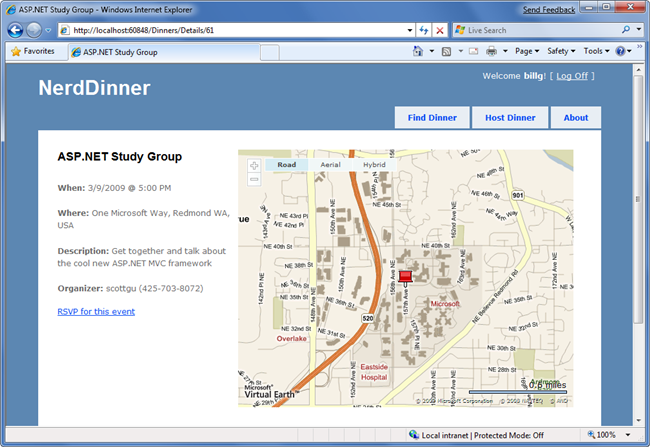
Task: Click the 520 highway shield on map
Action: (368, 318)
